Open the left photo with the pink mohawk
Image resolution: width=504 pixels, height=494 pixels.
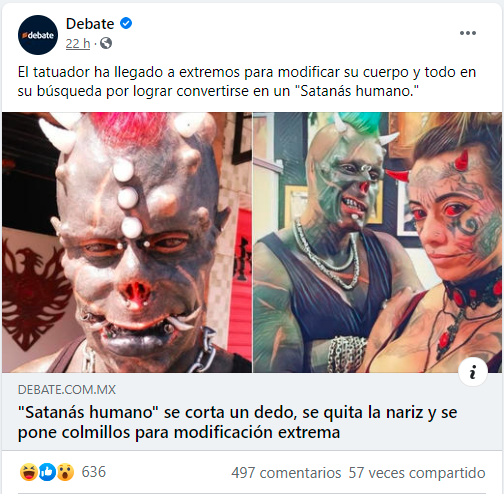coord(127,242)
